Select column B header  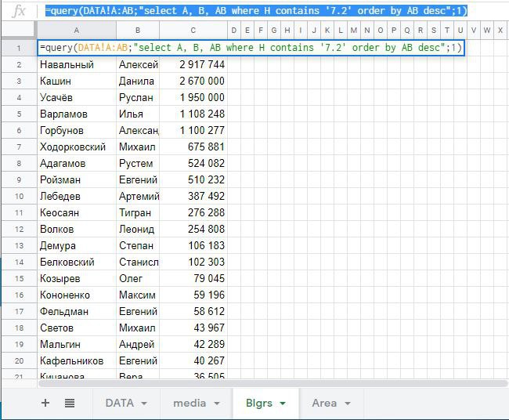click(x=138, y=31)
